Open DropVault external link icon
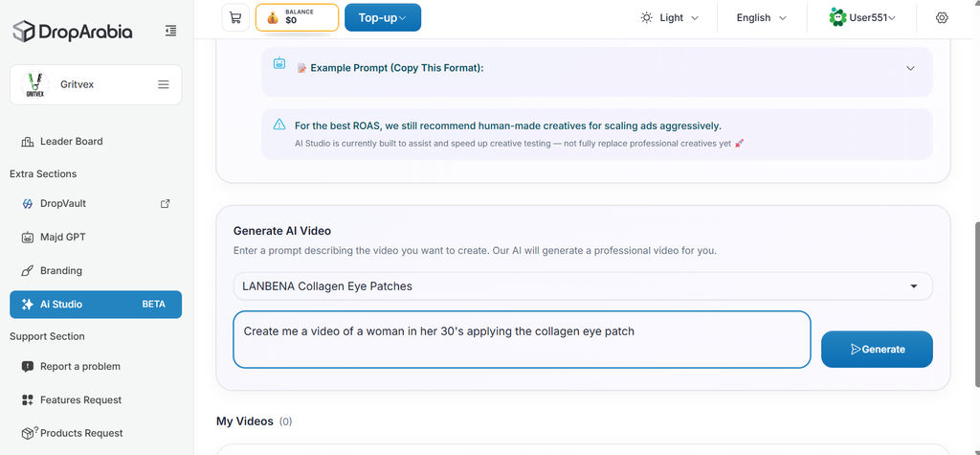 click(166, 203)
